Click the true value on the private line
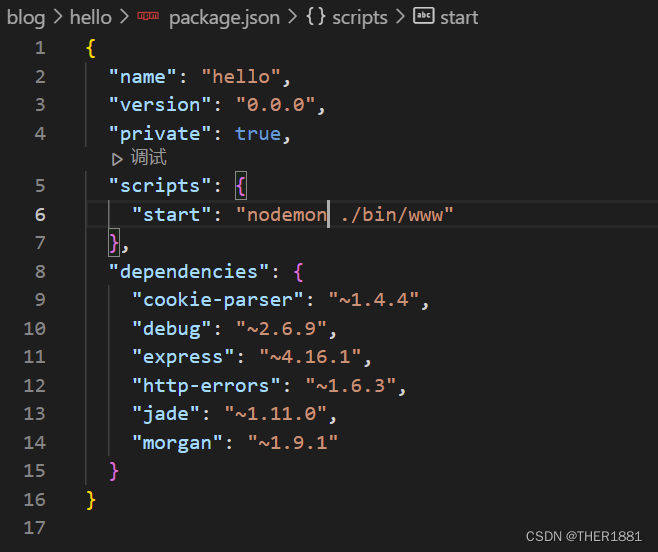The width and height of the screenshot is (658, 552). coord(258,133)
